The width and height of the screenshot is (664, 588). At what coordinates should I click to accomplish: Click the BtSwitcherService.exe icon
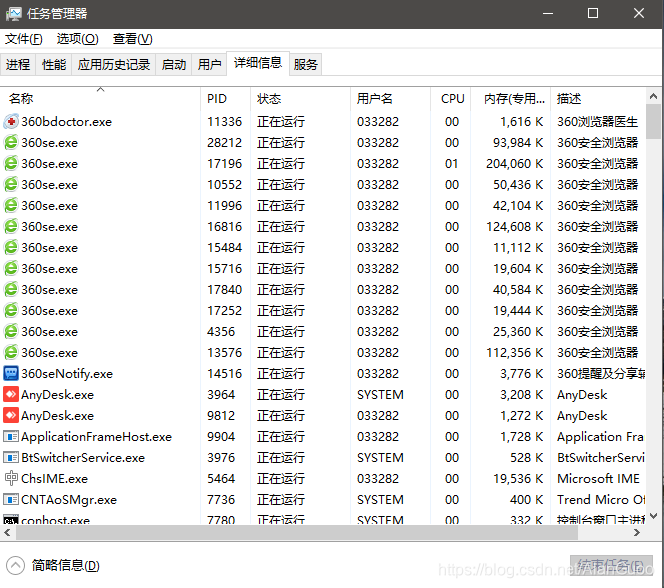[x=11, y=458]
